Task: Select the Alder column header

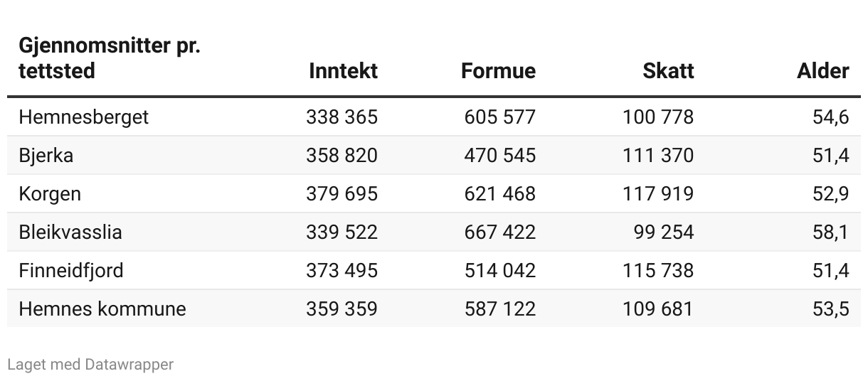Action: click(823, 71)
